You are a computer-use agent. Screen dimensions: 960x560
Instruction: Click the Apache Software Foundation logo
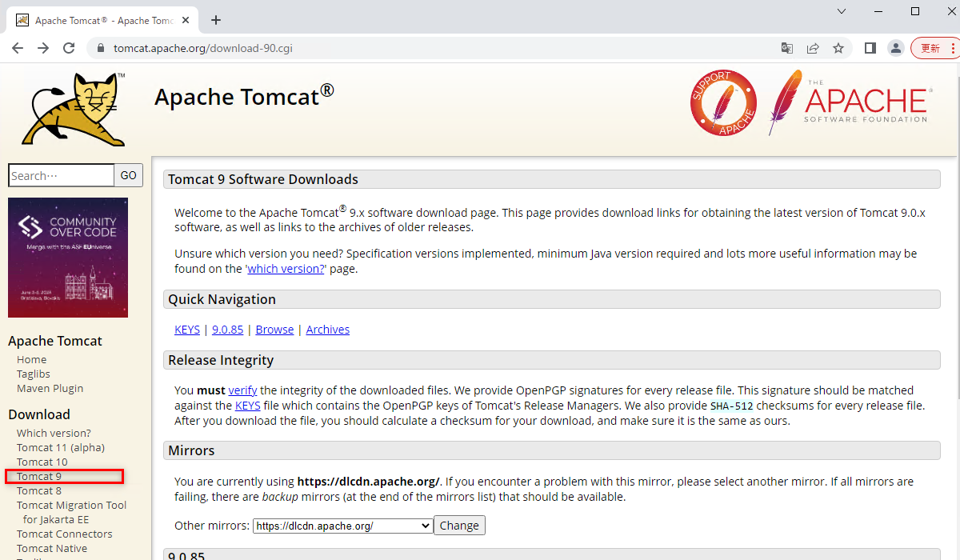coord(849,102)
